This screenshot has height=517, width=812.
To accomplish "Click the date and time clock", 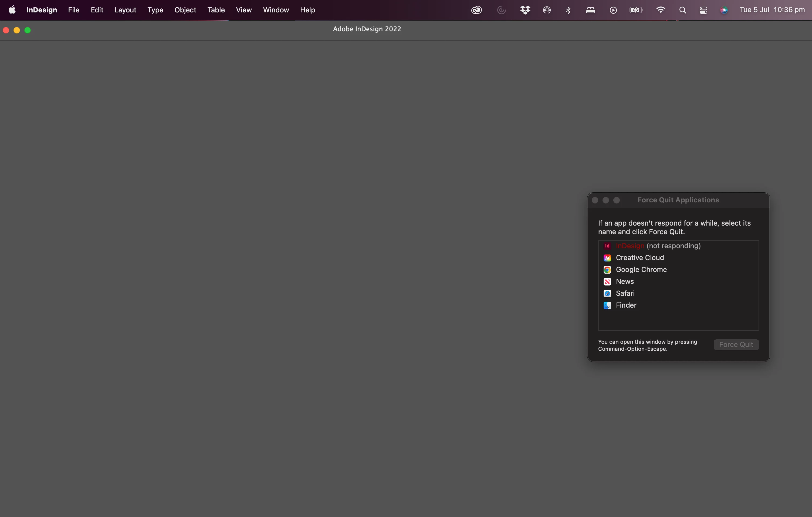I will pyautogui.click(x=772, y=10).
